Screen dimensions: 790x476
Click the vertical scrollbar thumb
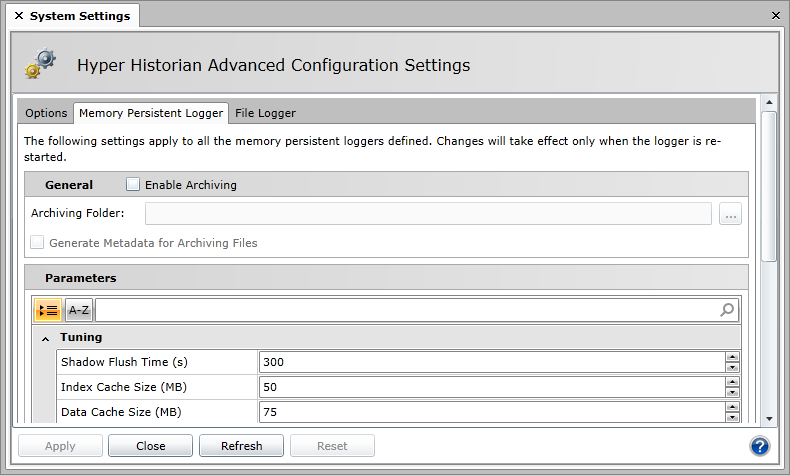(768, 185)
